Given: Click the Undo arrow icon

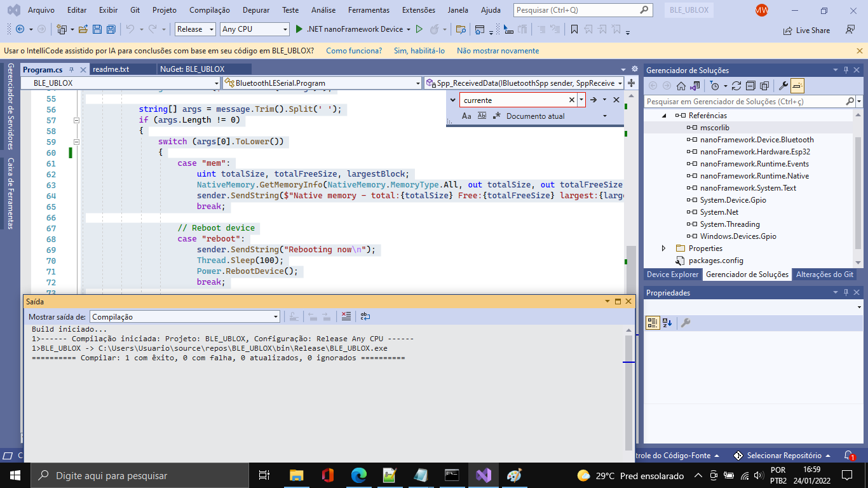Looking at the screenshot, I should coord(130,29).
